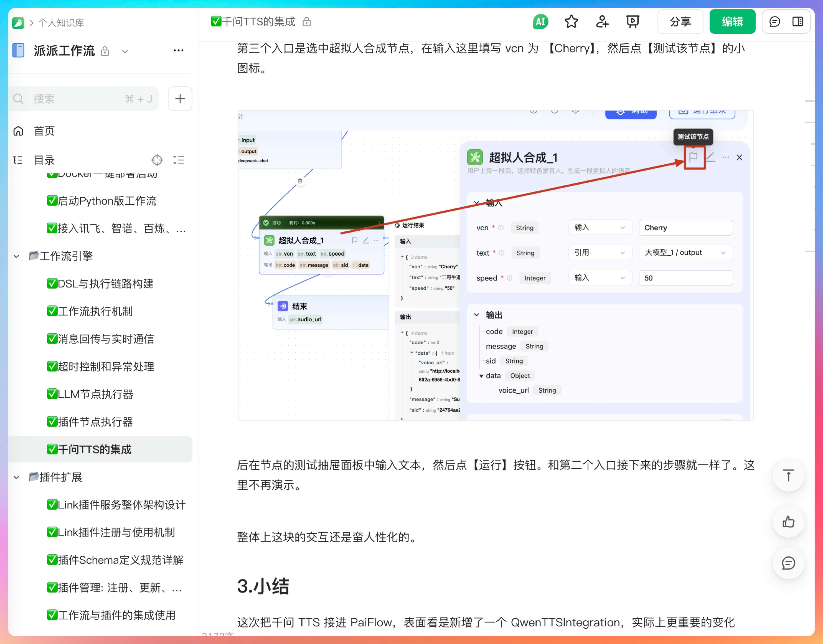Locate current document in the catalog
The height and width of the screenshot is (644, 823).
157,160
